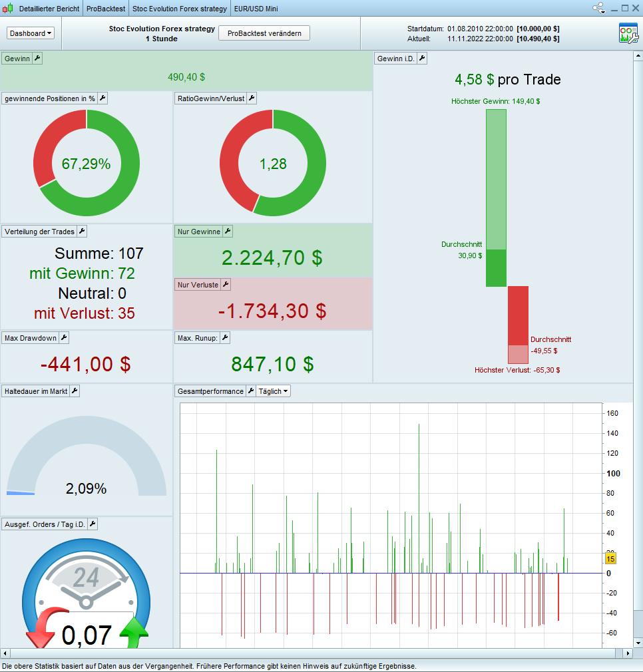Click the Aktuell 11.11.2022 22:00:00 value
643x672 pixels.
click(x=480, y=39)
